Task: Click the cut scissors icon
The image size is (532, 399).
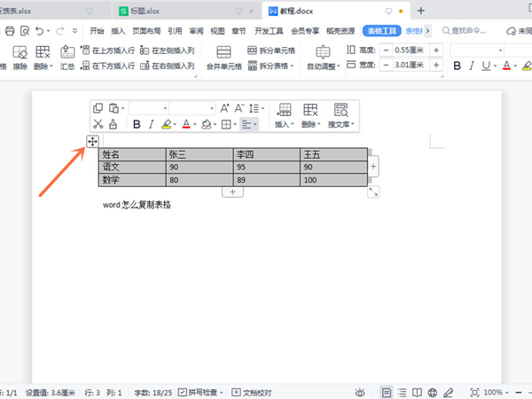Action: click(x=98, y=125)
